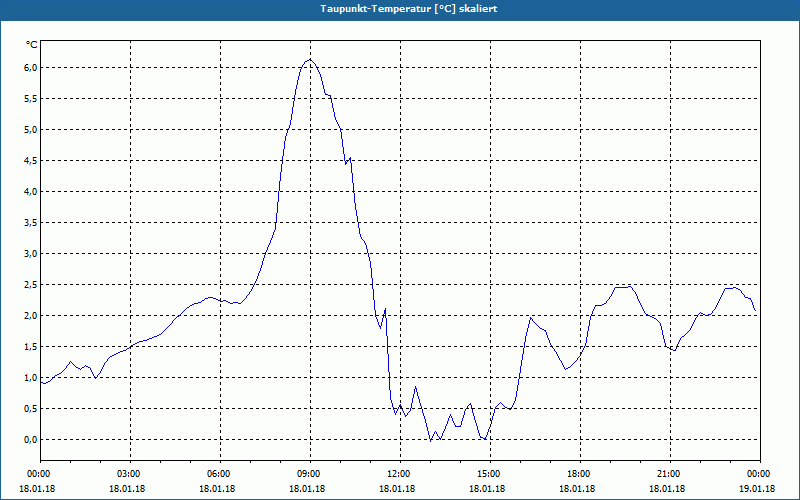Click the curve peak above 6,0 near 09:00

[310, 60]
